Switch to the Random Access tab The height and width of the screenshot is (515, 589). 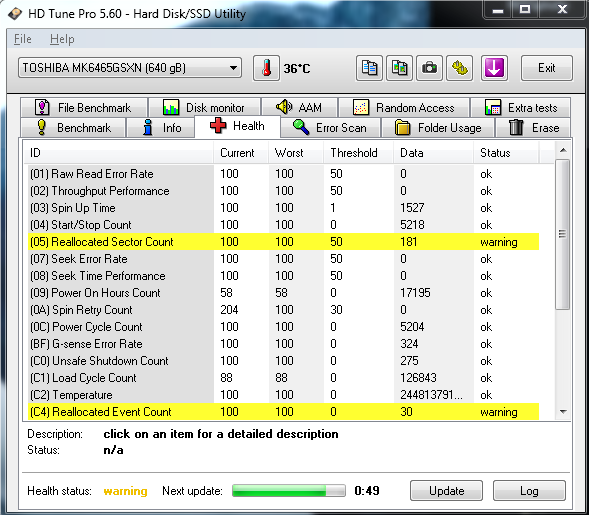click(x=404, y=108)
